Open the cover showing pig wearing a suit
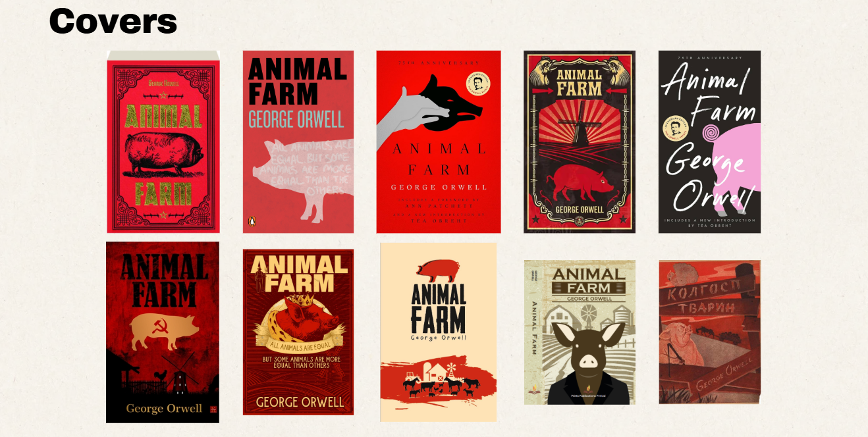Viewport: 868px width, 437px height. (580, 332)
